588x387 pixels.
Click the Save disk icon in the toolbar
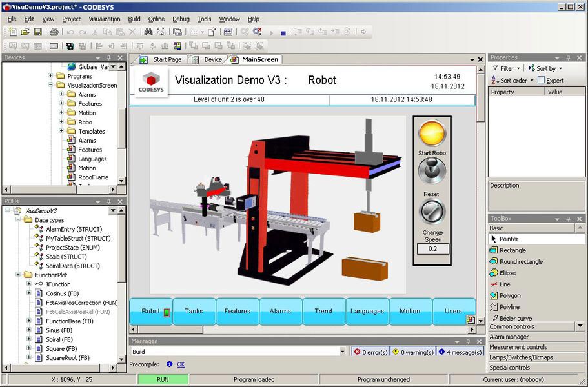(x=38, y=32)
